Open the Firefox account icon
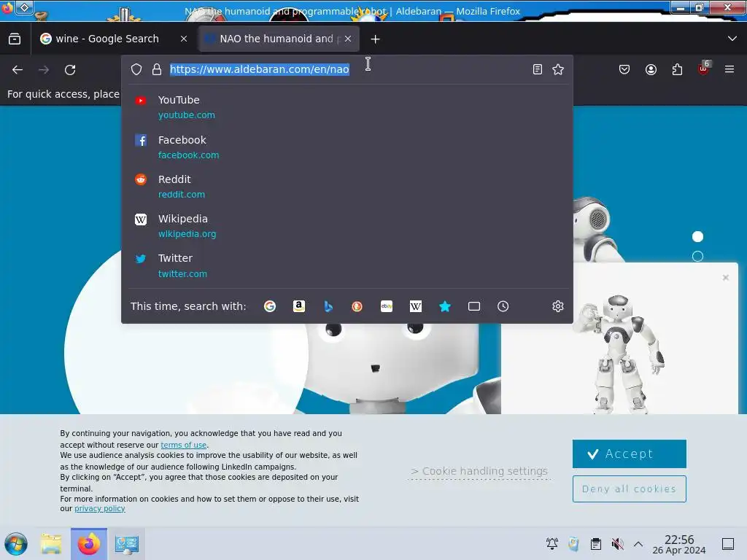The height and width of the screenshot is (560, 747). click(x=651, y=69)
